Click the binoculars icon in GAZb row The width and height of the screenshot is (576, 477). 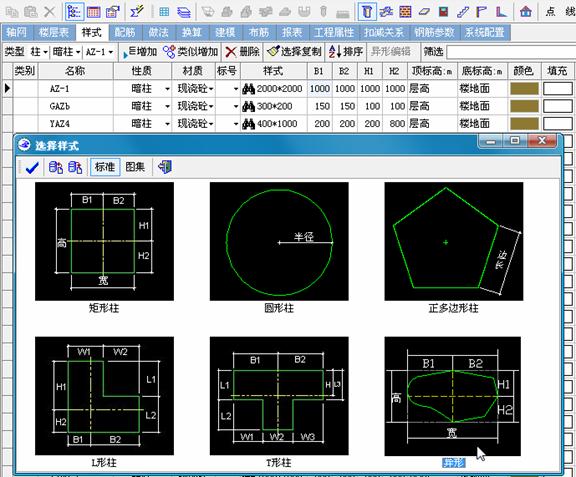[x=248, y=106]
